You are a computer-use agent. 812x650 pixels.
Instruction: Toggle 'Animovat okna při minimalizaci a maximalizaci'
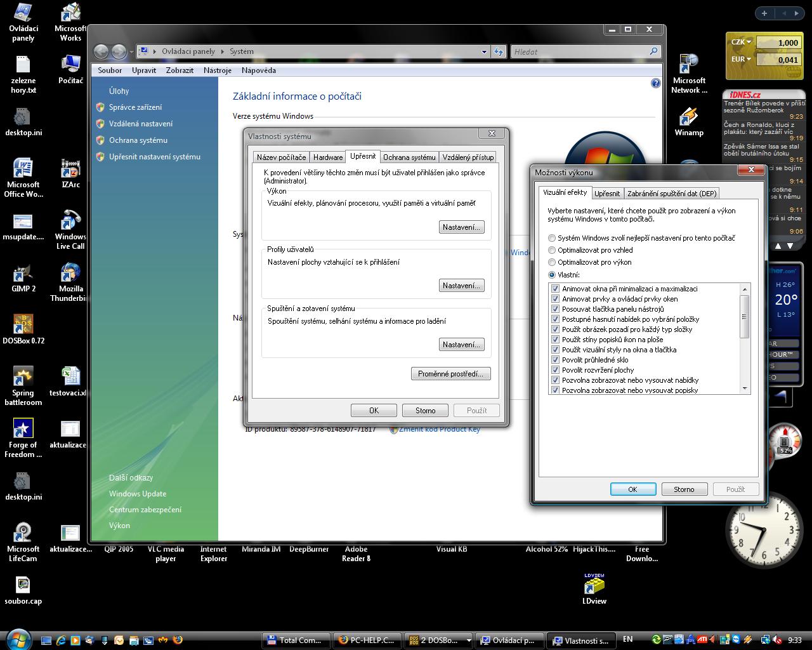[x=556, y=289]
